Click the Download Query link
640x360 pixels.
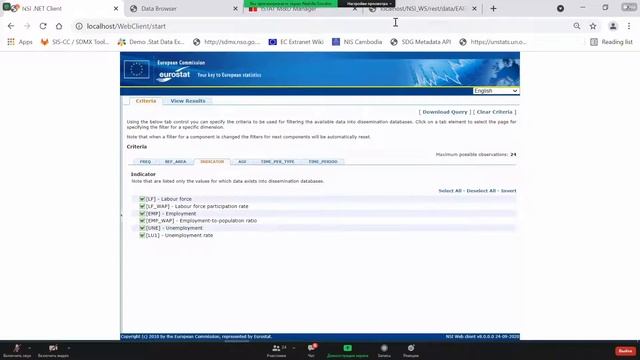click(x=444, y=112)
